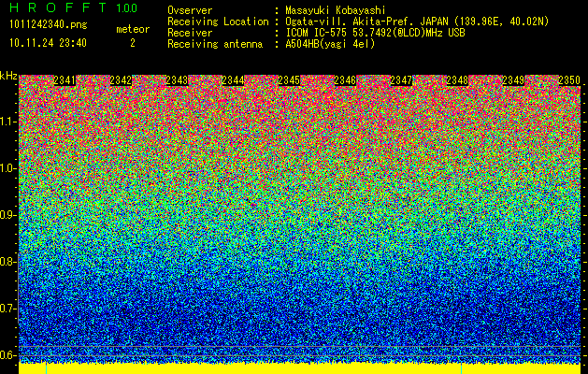Click the A504HB(yagi 4el) antenna value
The image size is (588, 374).
pos(330,44)
